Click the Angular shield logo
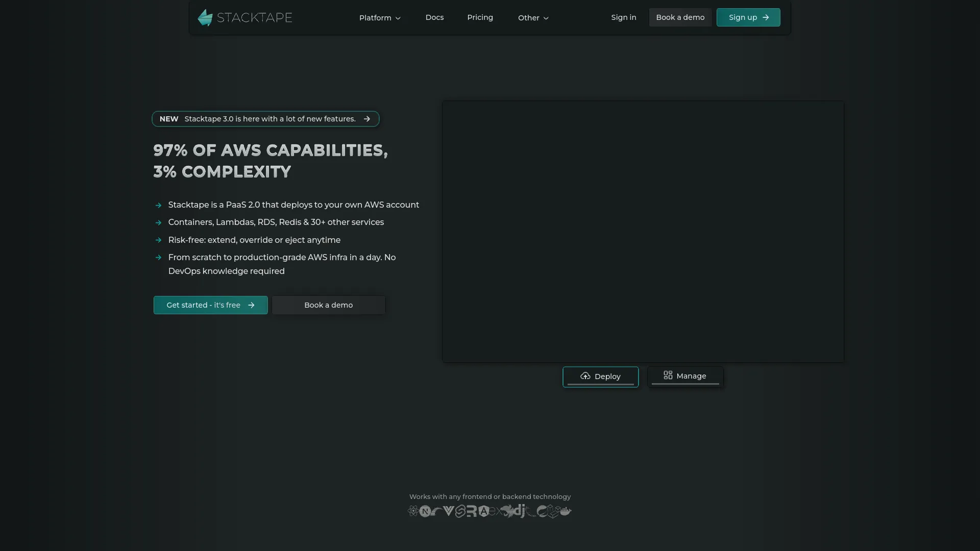Image resolution: width=980 pixels, height=551 pixels. [x=484, y=511]
